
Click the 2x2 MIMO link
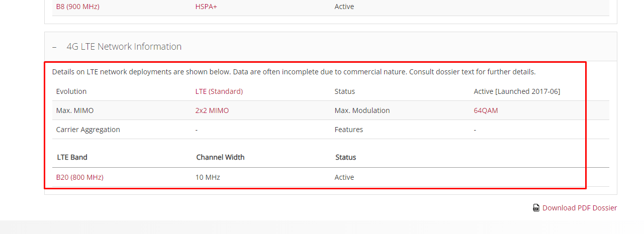(212, 110)
